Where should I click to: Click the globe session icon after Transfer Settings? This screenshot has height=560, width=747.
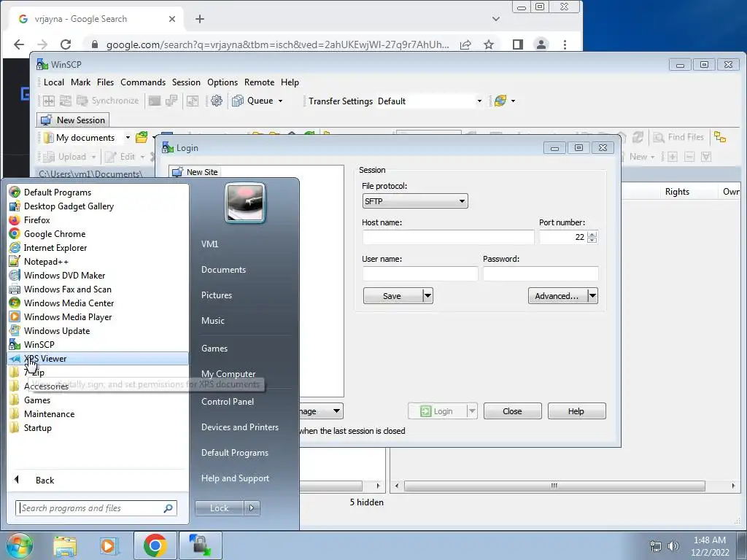pyautogui.click(x=500, y=101)
